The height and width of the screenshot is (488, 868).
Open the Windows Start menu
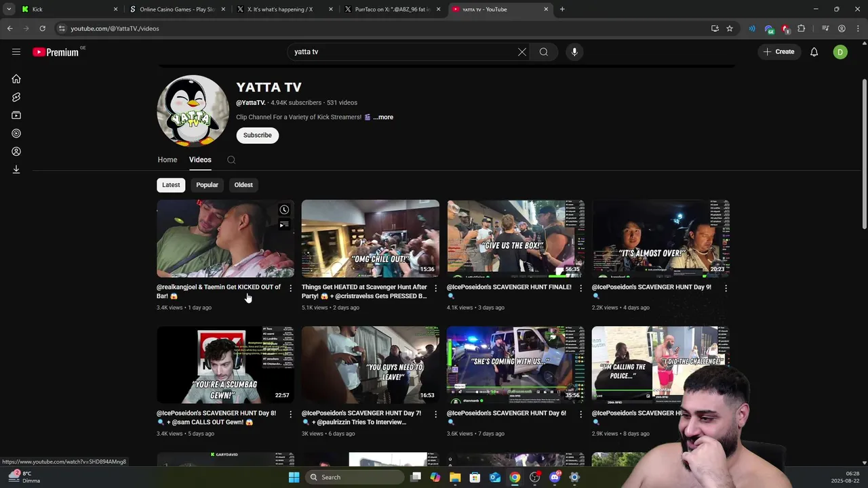coord(294,477)
